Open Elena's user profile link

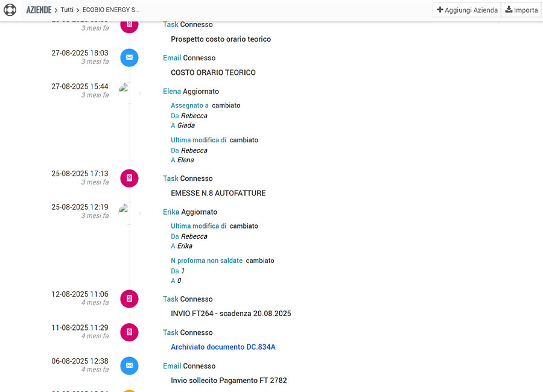[171, 92]
